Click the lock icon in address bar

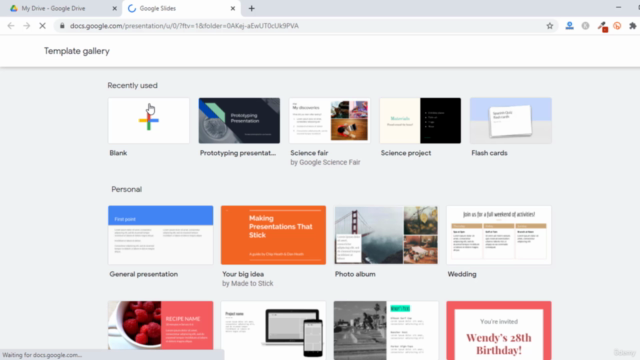click(62, 26)
